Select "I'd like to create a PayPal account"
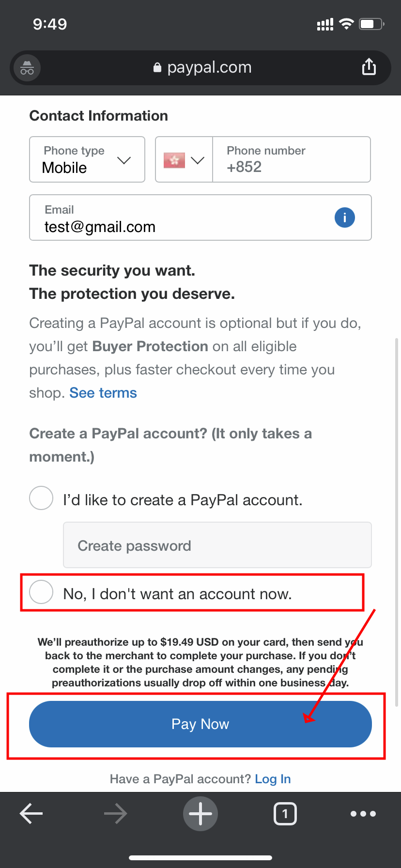This screenshot has width=401, height=868. (x=41, y=498)
